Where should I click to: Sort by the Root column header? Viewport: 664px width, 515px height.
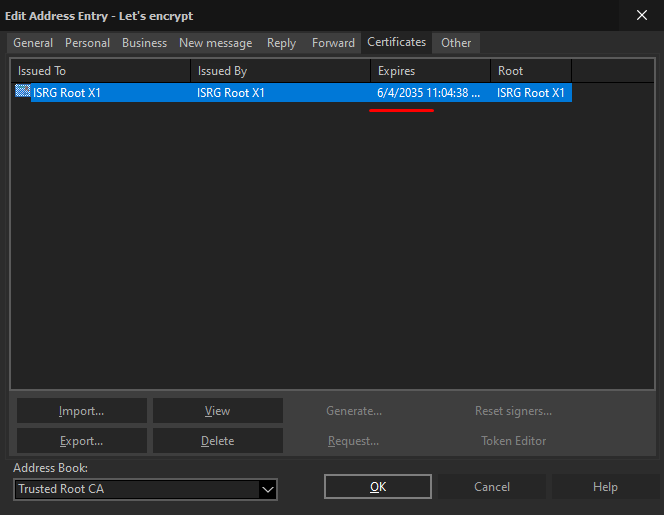531,71
